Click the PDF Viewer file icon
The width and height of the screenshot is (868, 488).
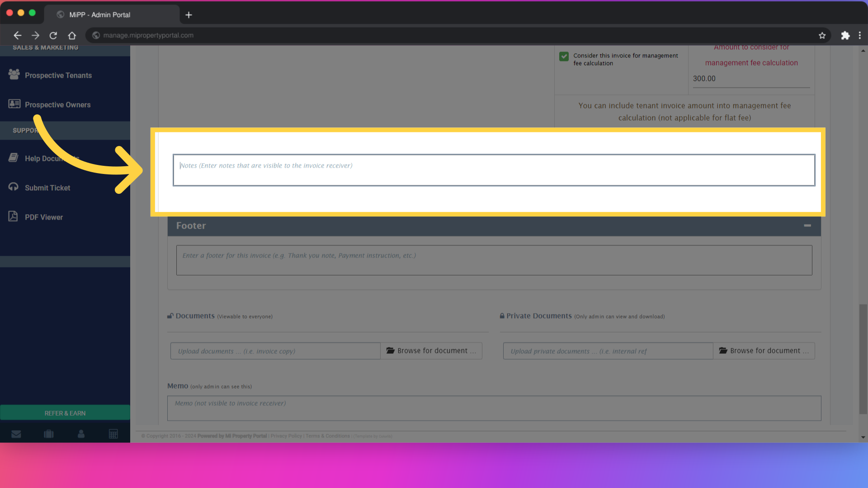tap(13, 216)
